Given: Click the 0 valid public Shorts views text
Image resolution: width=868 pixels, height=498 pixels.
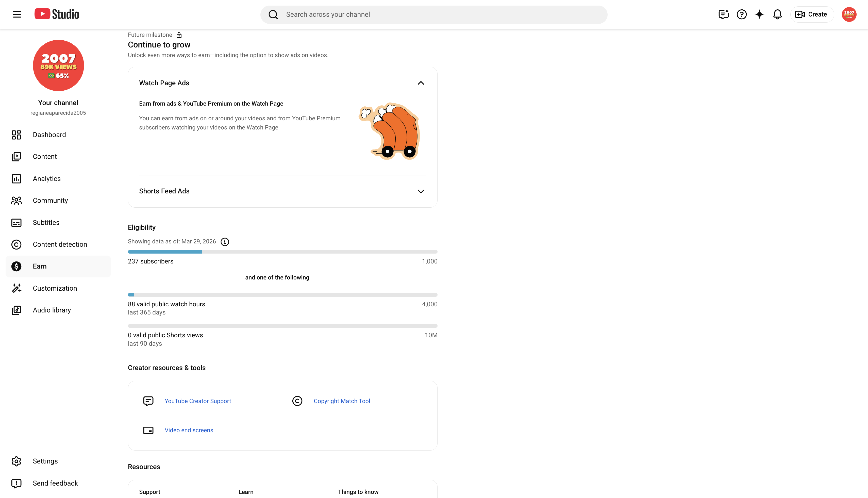Looking at the screenshot, I should 165,335.
